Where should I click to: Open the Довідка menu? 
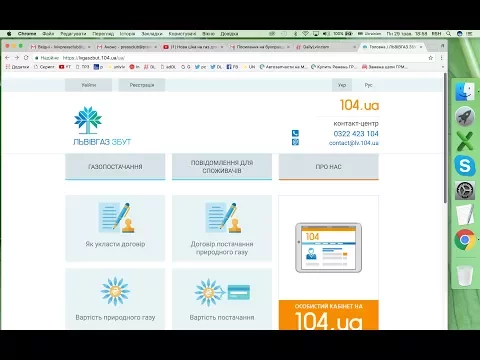click(229, 34)
